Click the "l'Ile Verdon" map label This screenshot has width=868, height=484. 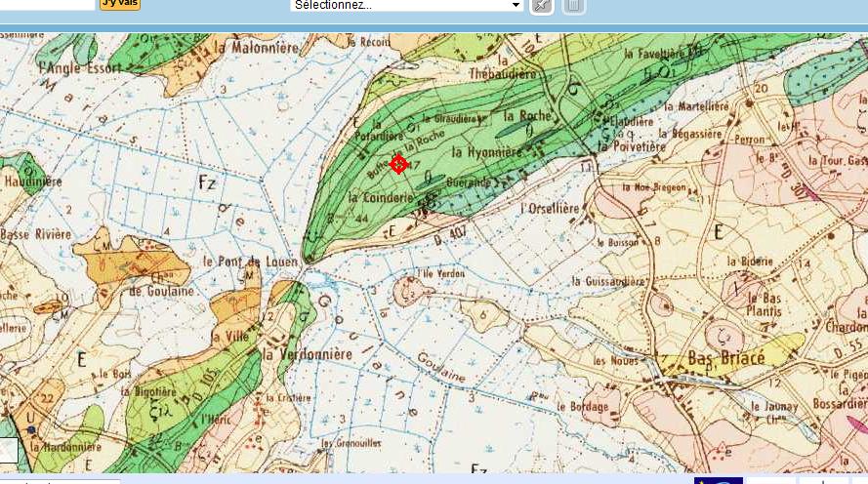(x=441, y=273)
